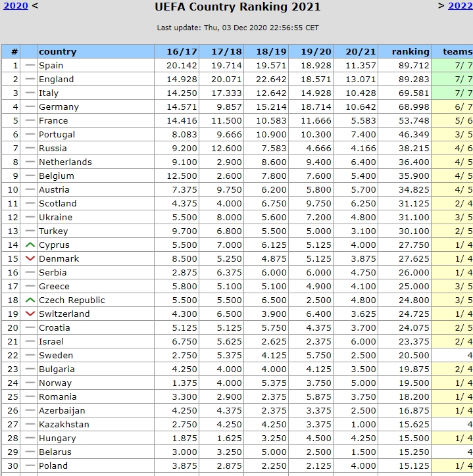Viewport: 473px width, 476px height.
Task: Select the 'Russia' country cell
Action: [x=95, y=148]
